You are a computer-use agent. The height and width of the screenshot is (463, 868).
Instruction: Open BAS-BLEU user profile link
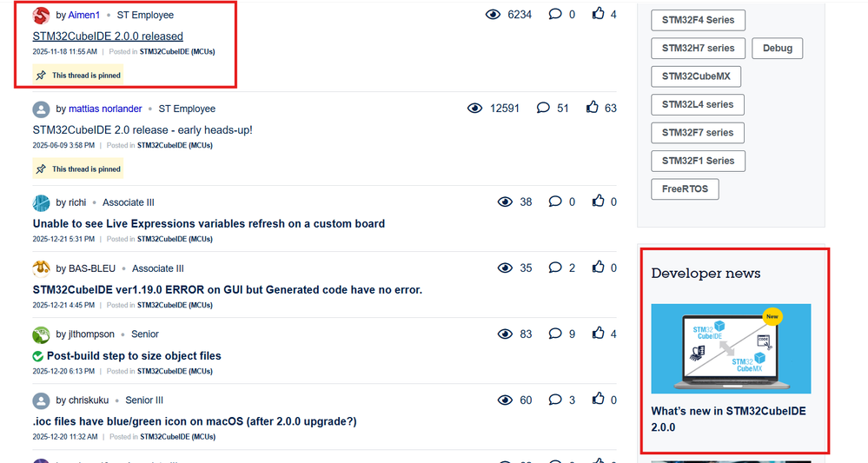coord(92,268)
